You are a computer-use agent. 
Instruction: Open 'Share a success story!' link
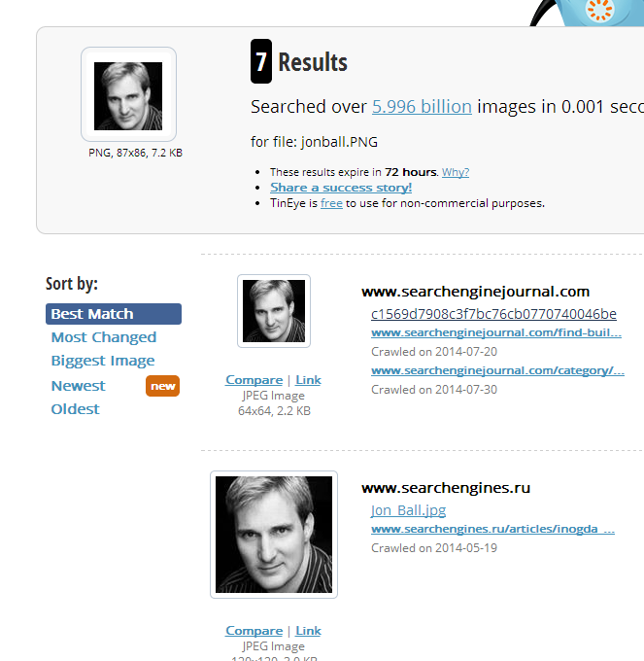341,188
